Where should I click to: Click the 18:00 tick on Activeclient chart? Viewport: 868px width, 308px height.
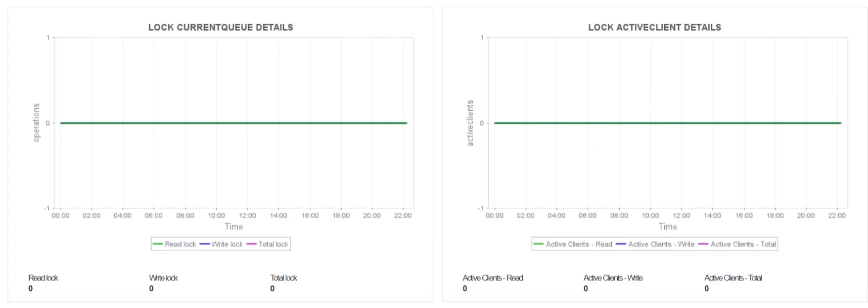[775, 216]
